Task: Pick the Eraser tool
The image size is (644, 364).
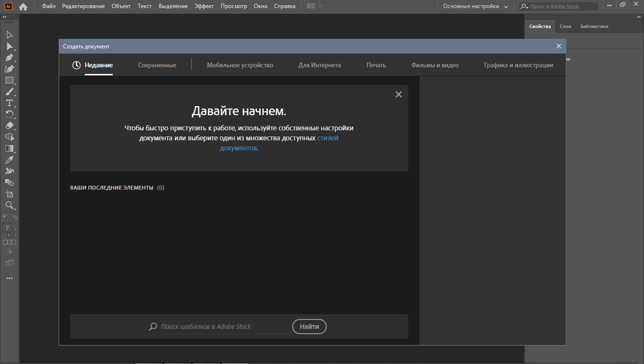Action: click(9, 126)
